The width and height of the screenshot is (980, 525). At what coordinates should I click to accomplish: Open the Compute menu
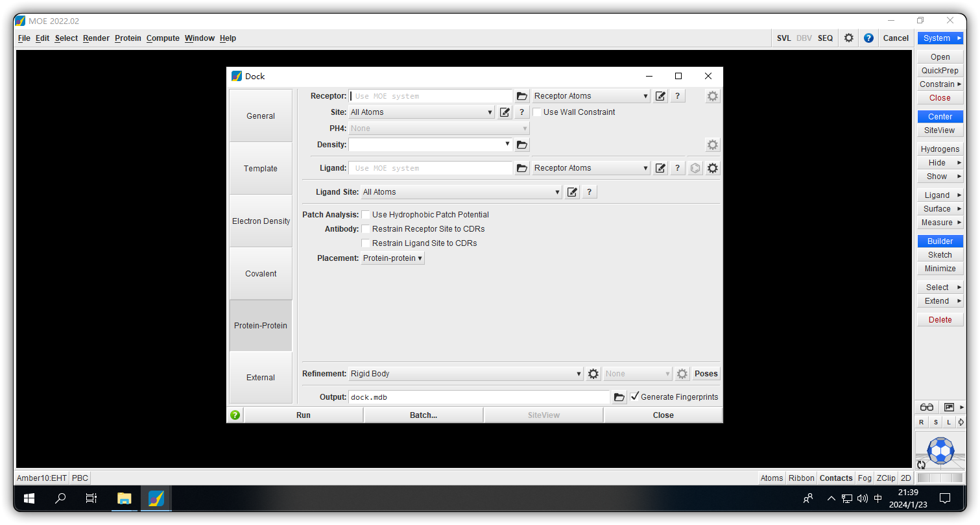(163, 38)
